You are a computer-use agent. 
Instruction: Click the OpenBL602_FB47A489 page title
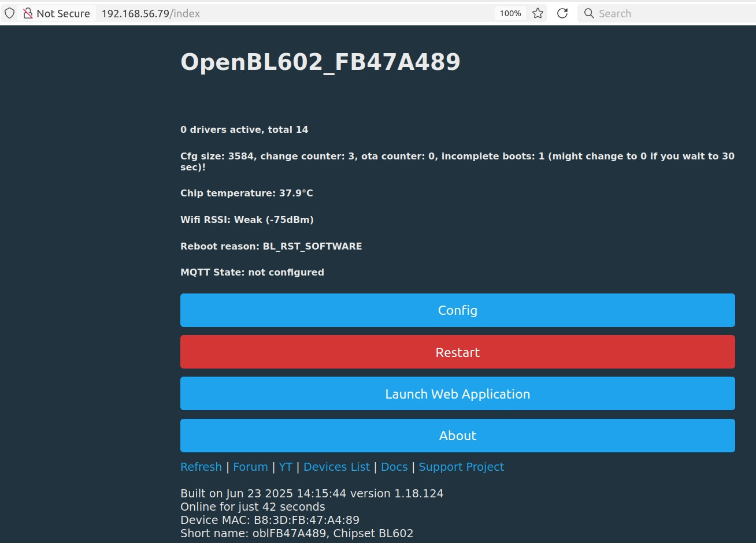point(320,62)
